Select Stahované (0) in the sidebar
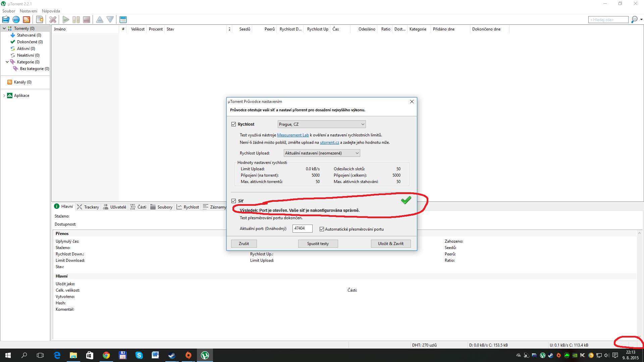This screenshot has width=644, height=362. pos(29,35)
